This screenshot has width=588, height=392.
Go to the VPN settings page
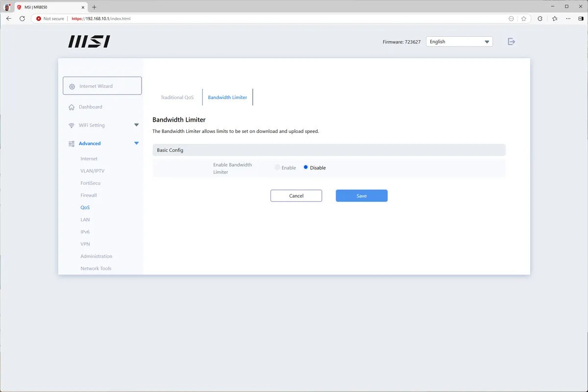(85, 244)
